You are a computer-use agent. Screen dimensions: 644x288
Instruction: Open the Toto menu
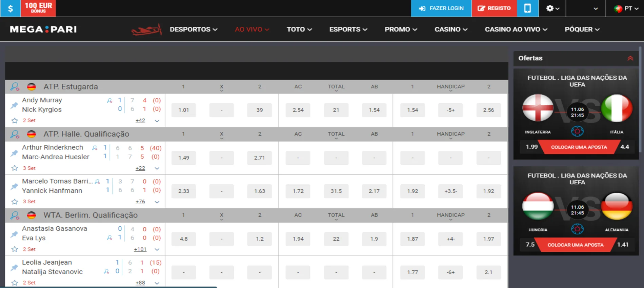299,29
